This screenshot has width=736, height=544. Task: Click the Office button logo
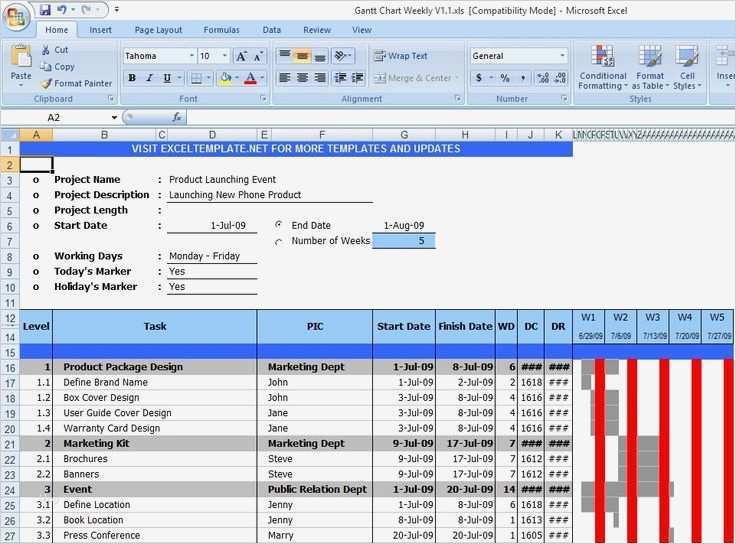(x=17, y=17)
